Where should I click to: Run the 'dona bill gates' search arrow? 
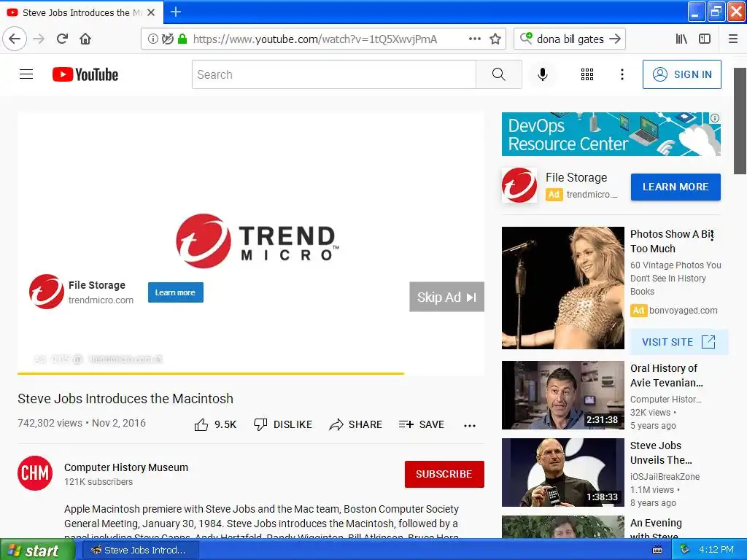[615, 39]
